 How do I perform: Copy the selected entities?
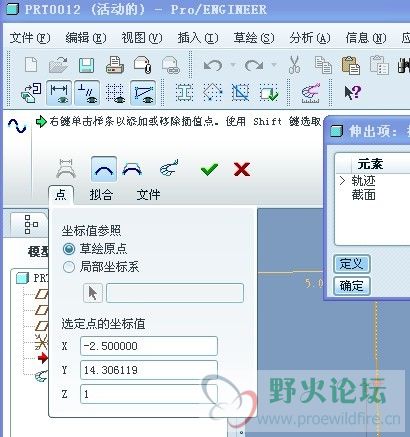(x=323, y=65)
